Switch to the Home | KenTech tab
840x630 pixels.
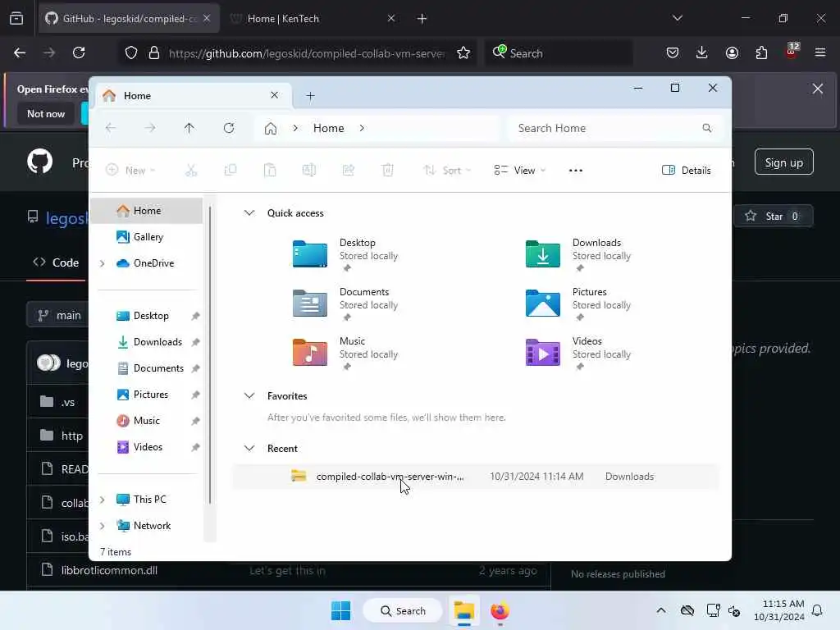click(313, 18)
